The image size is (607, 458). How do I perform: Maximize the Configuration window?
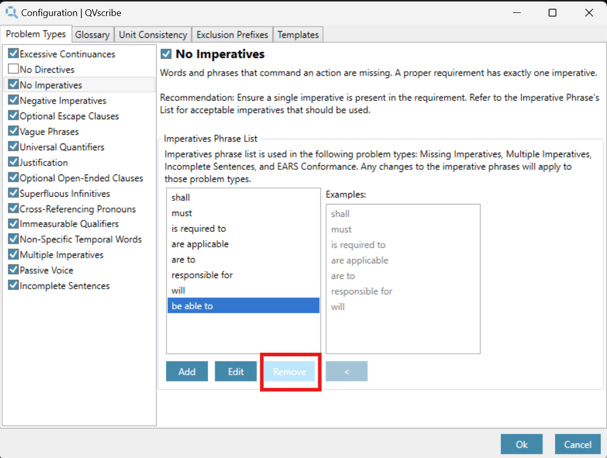click(552, 12)
